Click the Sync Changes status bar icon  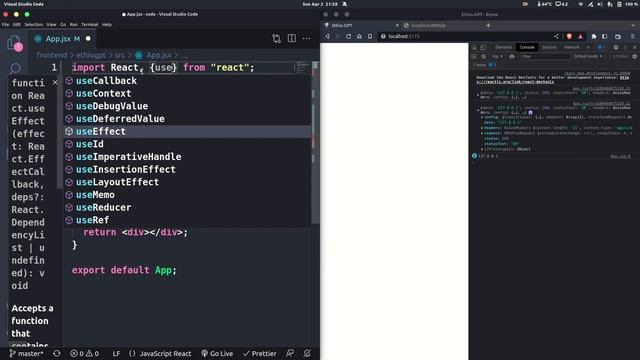[x=57, y=353]
